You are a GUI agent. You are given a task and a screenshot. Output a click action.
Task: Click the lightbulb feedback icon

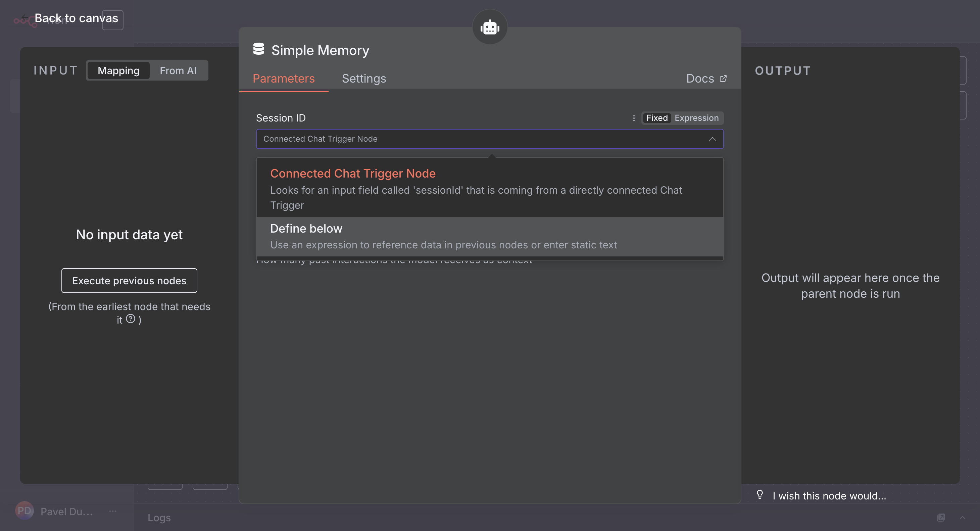[x=760, y=494]
